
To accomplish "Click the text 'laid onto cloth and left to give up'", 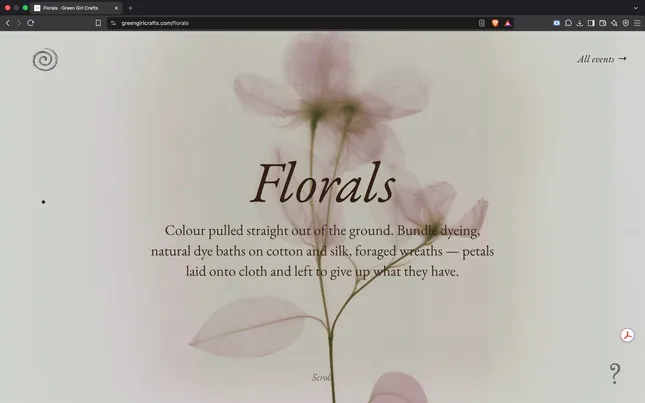I will pyautogui.click(x=278, y=271).
